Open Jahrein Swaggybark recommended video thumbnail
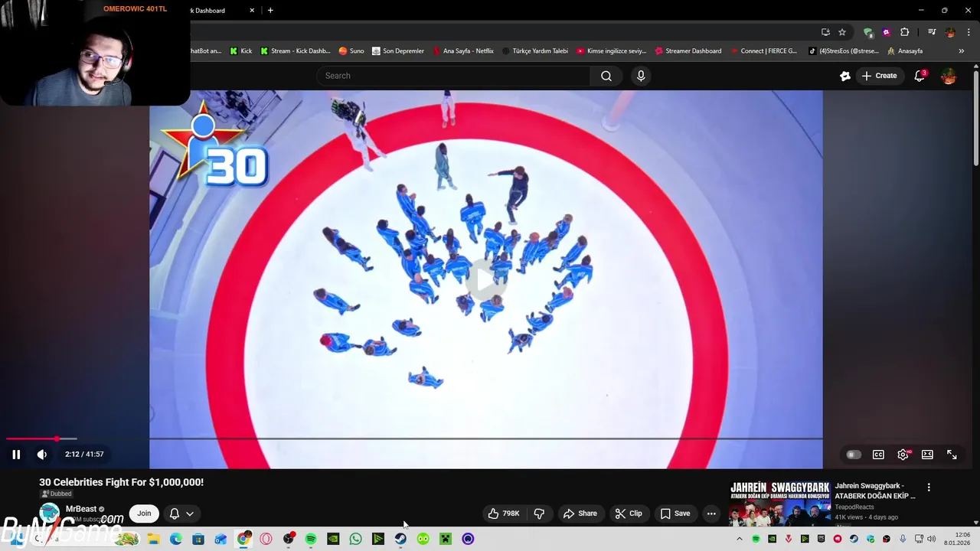The width and height of the screenshot is (980, 551). 779,504
